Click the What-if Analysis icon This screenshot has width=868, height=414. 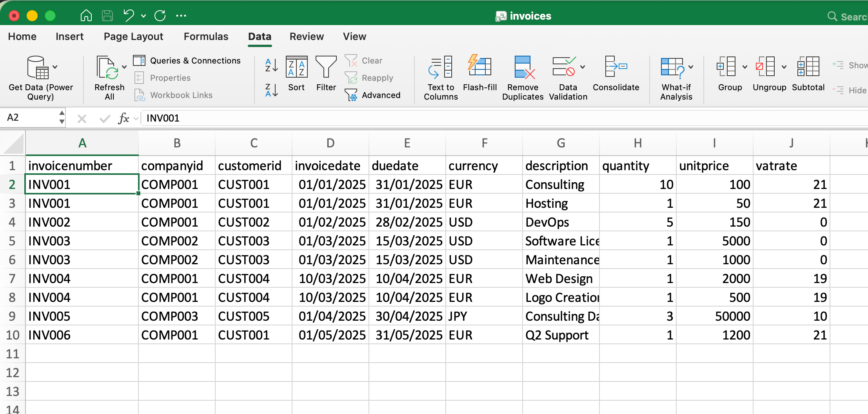673,68
